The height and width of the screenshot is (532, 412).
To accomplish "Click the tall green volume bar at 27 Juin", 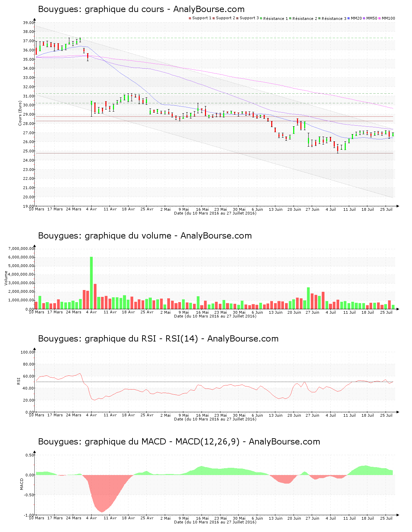I will click(308, 298).
